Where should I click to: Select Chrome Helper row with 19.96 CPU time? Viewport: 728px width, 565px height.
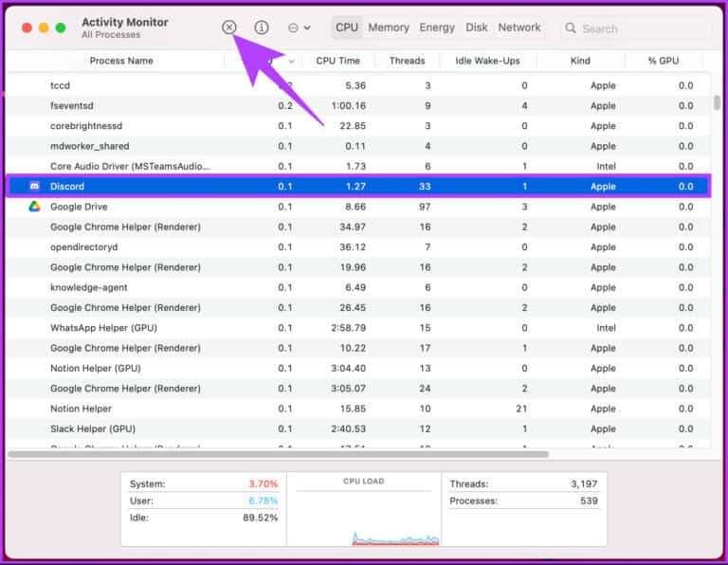pyautogui.click(x=358, y=267)
